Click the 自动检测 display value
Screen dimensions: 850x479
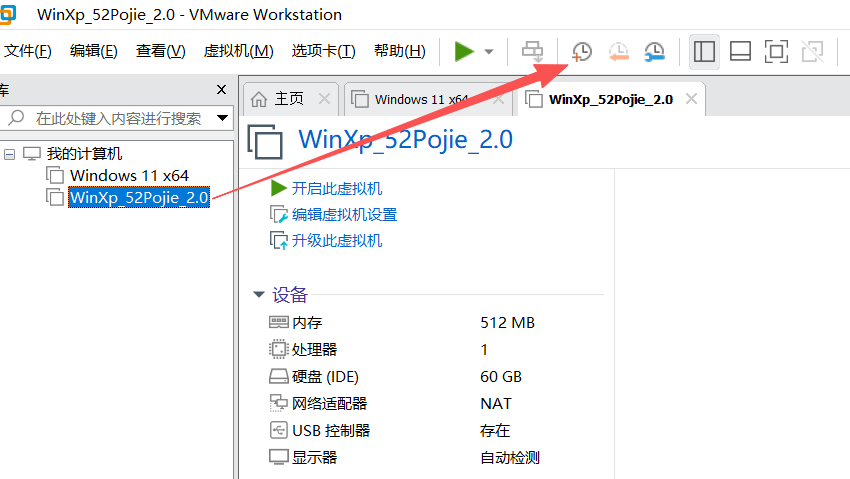click(510, 458)
